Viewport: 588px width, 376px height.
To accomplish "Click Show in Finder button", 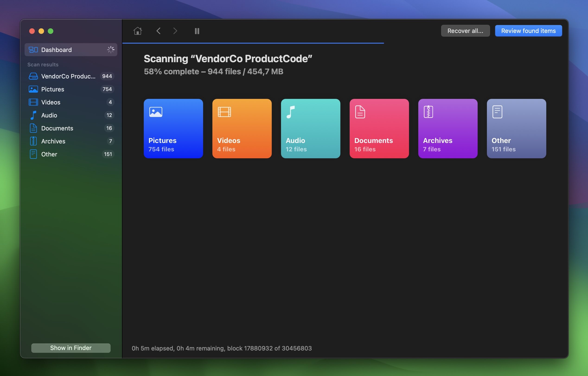I will click(71, 348).
